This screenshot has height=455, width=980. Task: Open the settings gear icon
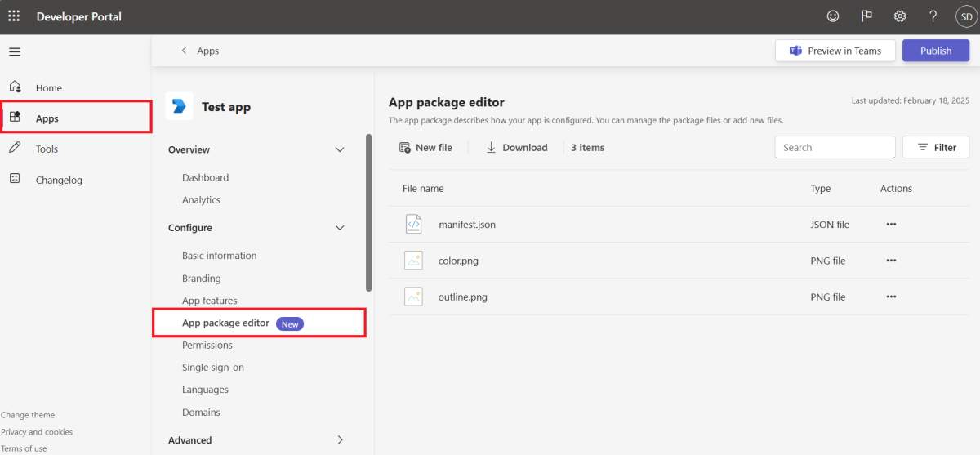click(x=900, y=16)
